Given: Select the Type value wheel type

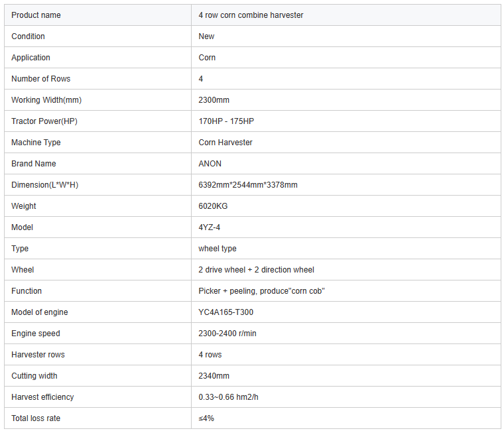Looking at the screenshot, I should (218, 249).
